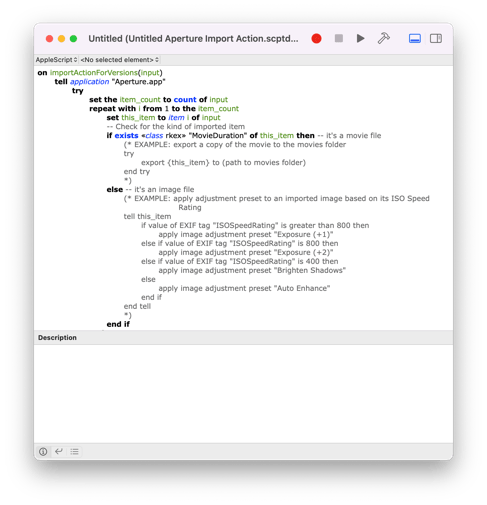Click the "Auto Enhance" preset text
The height and width of the screenshot is (505, 487).
(x=303, y=288)
